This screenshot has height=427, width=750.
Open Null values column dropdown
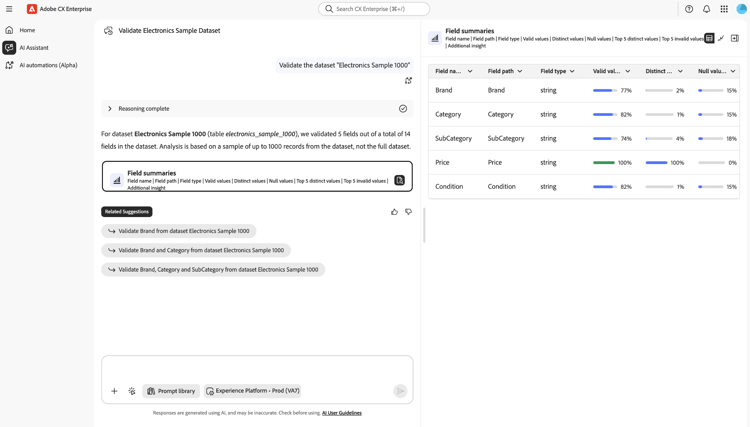click(733, 71)
